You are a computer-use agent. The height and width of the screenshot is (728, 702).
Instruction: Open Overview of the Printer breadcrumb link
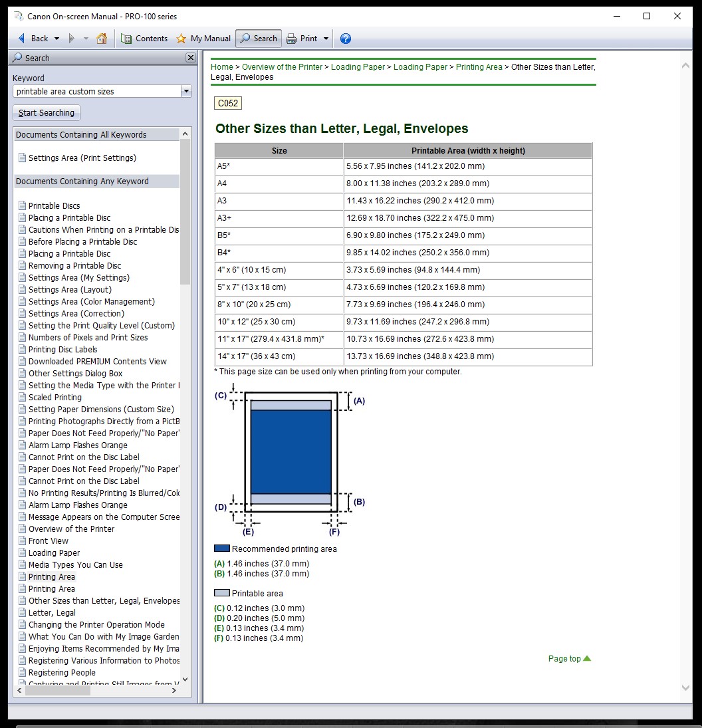pyautogui.click(x=282, y=67)
